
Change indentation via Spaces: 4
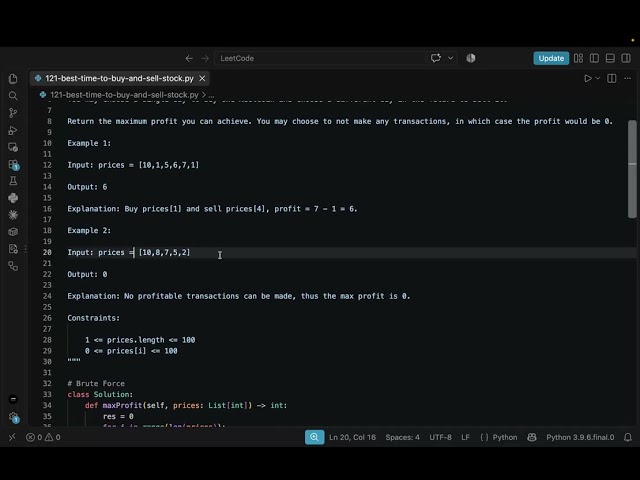[402, 437]
